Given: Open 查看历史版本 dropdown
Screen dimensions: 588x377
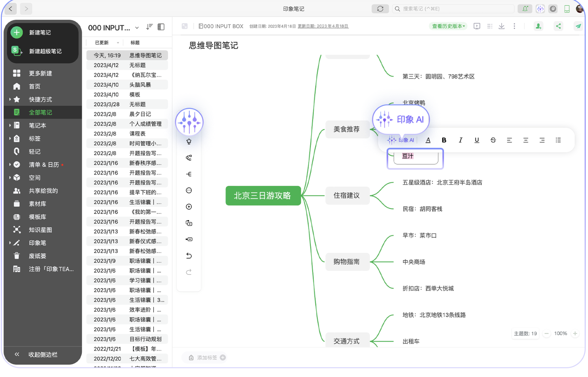Looking at the screenshot, I should point(448,26).
